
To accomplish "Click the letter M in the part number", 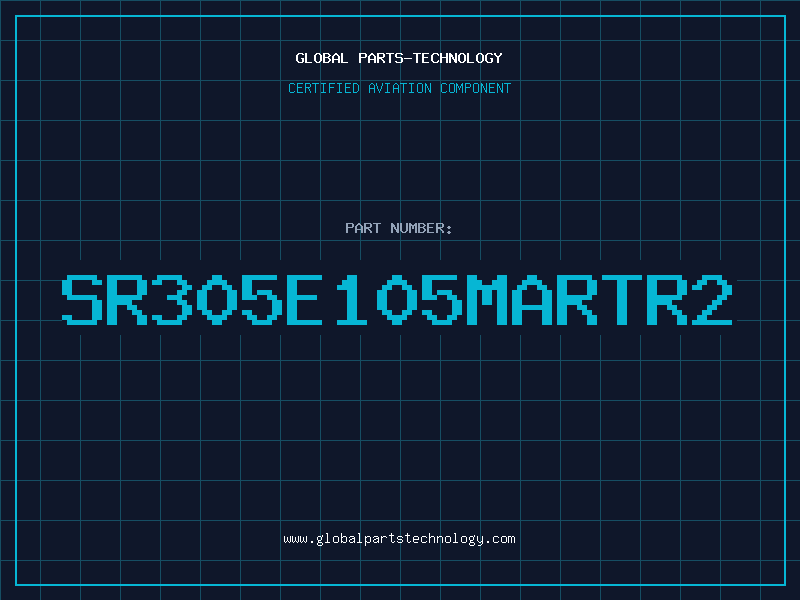I will (488, 300).
